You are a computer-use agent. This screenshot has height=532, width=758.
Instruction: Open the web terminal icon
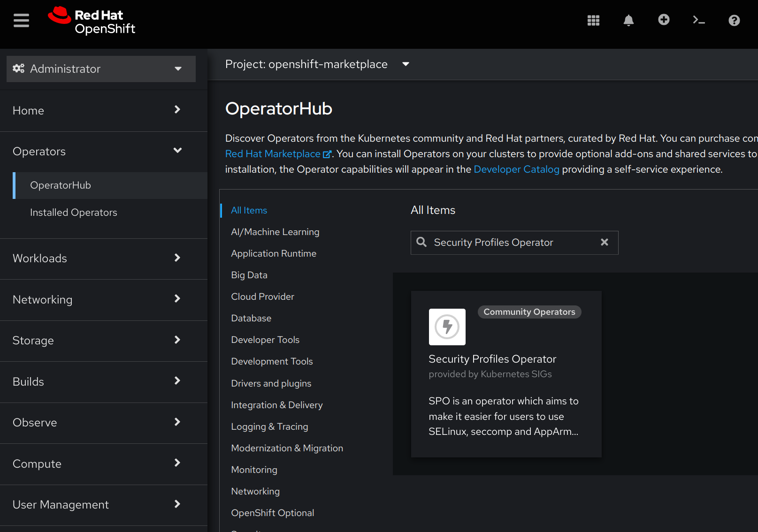[699, 20]
